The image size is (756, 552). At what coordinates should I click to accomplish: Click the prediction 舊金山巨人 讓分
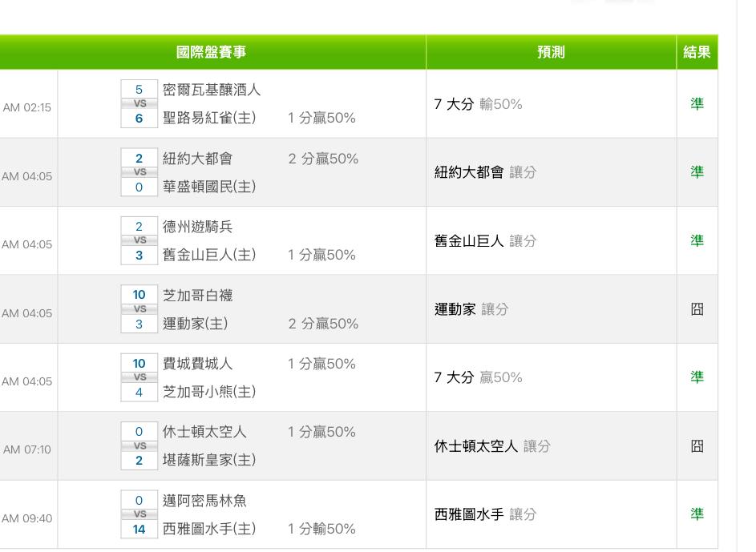(x=486, y=241)
